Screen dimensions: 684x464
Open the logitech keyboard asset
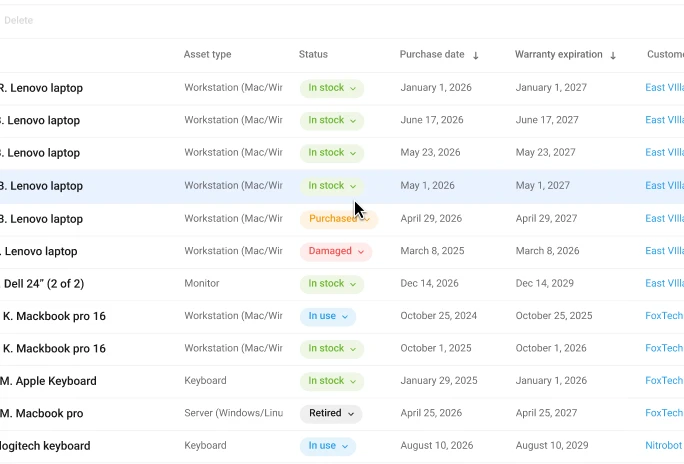tap(45, 446)
